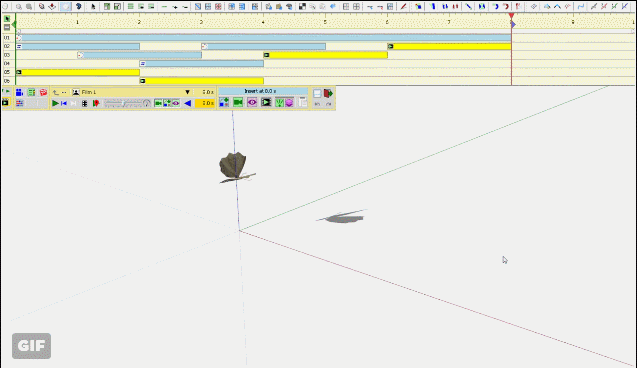The width and height of the screenshot is (637, 368).
Task: Click the red playhead marker on the ruler
Action: tap(511, 16)
